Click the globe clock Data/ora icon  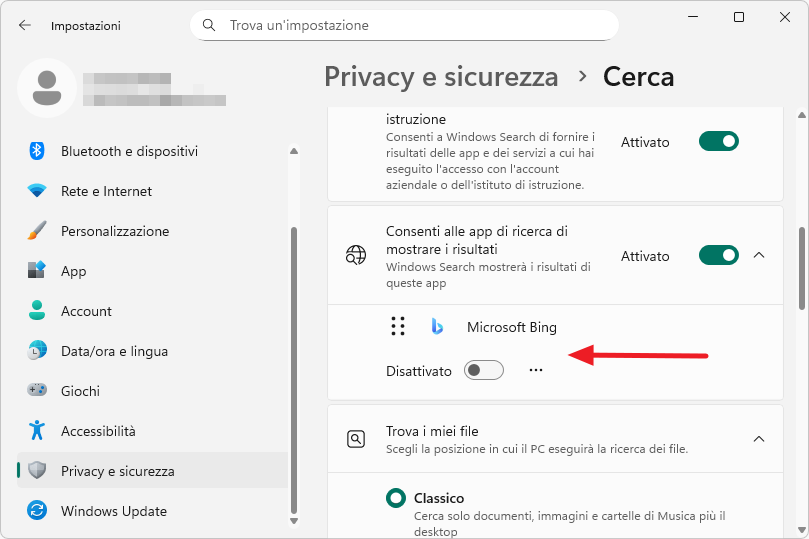coord(37,350)
